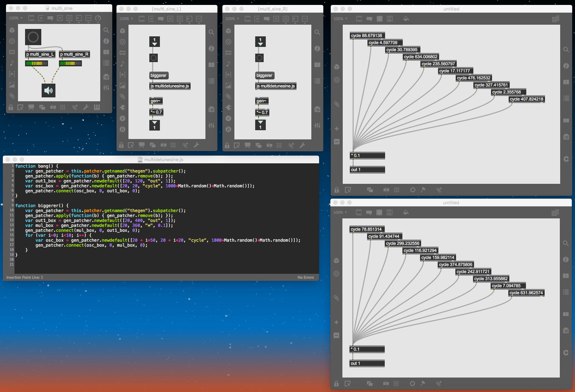Click the search magnifier in multi_sine_R
This screenshot has width=575, height=392.
click(x=317, y=32)
